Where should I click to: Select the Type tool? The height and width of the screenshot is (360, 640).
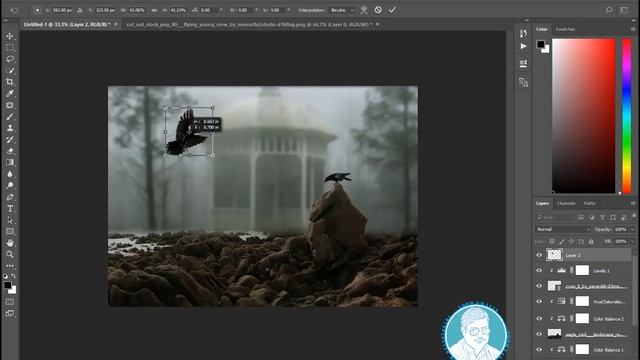tap(10, 209)
